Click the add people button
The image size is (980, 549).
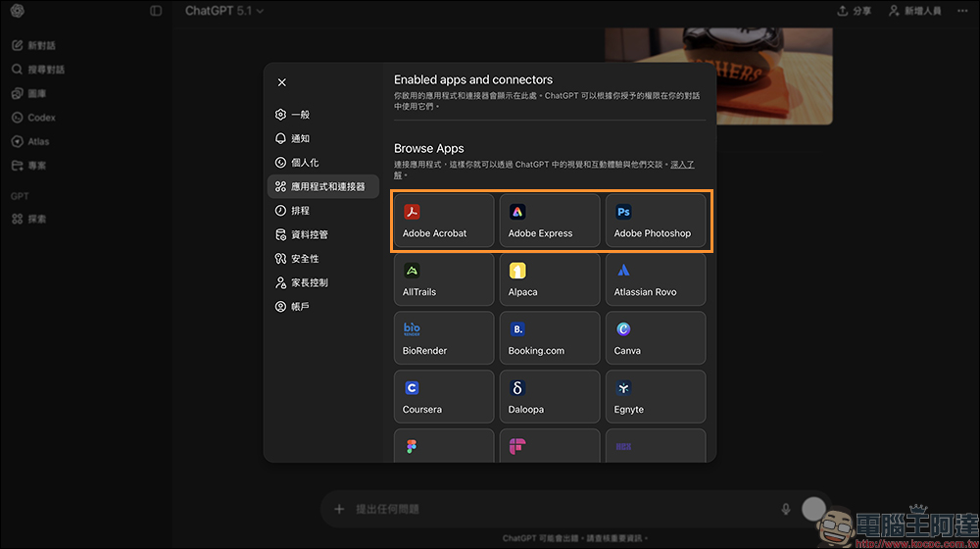tap(915, 11)
